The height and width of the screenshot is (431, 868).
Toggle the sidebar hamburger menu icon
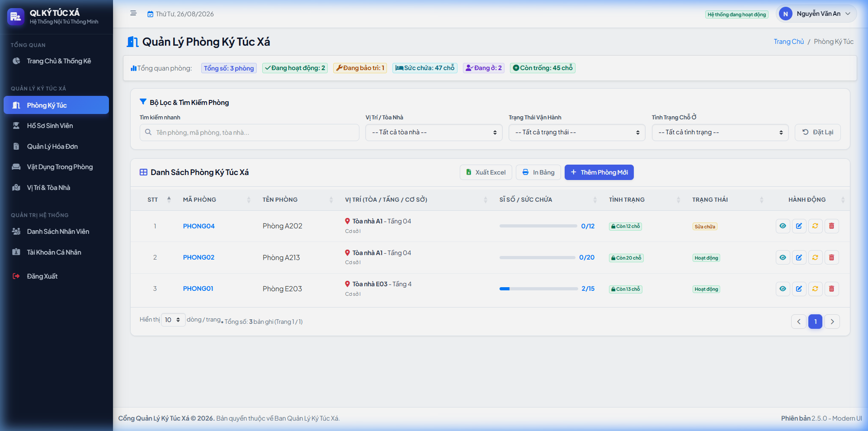133,14
